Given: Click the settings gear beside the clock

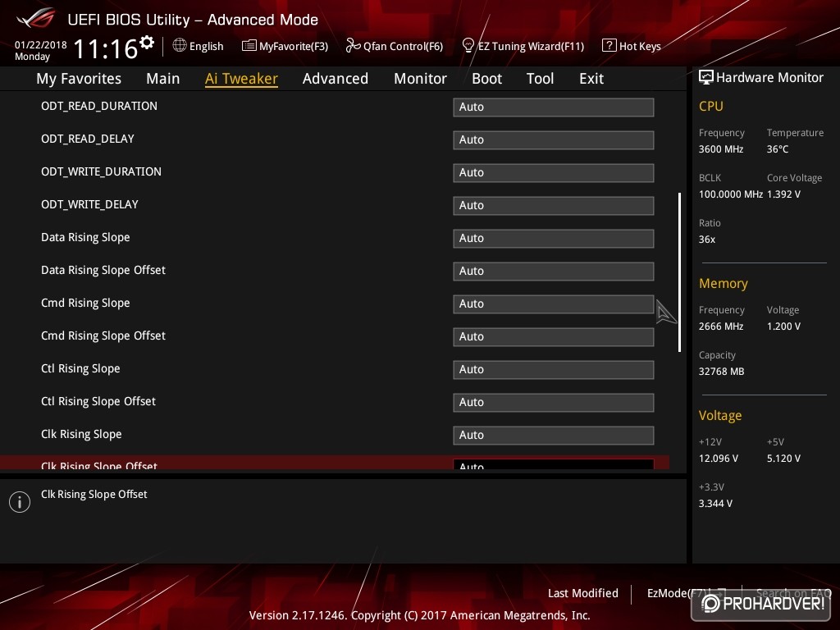Looking at the screenshot, I should (x=147, y=43).
